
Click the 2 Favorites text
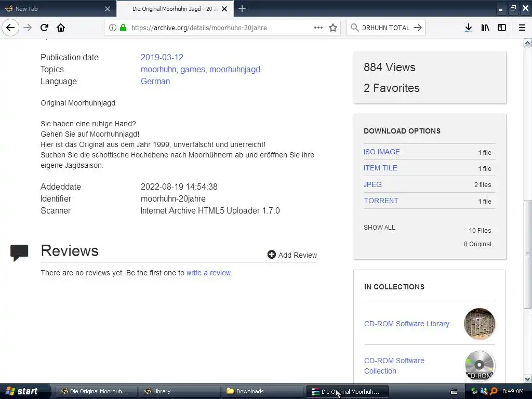392,88
